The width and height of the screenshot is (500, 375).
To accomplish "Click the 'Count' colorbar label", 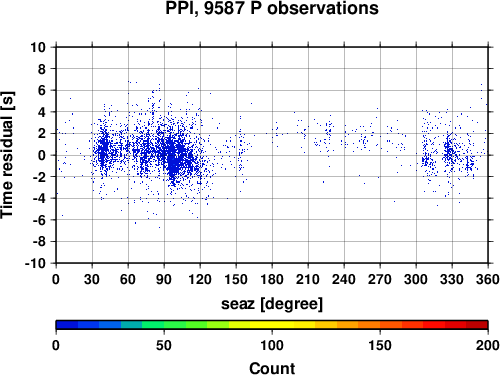I will pos(272,368).
